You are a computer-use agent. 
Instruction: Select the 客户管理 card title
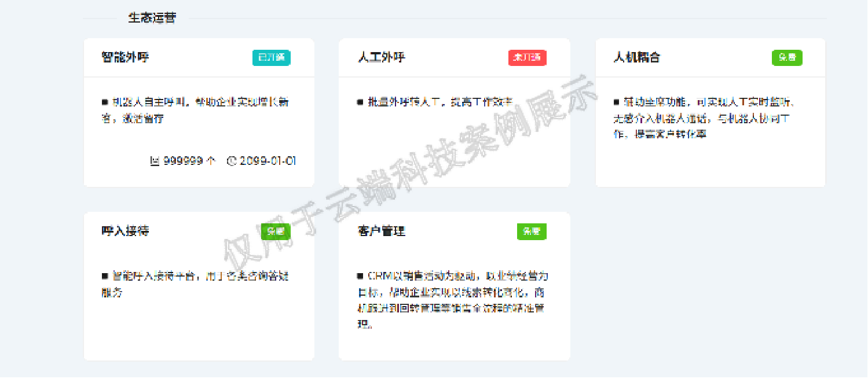coord(382,231)
